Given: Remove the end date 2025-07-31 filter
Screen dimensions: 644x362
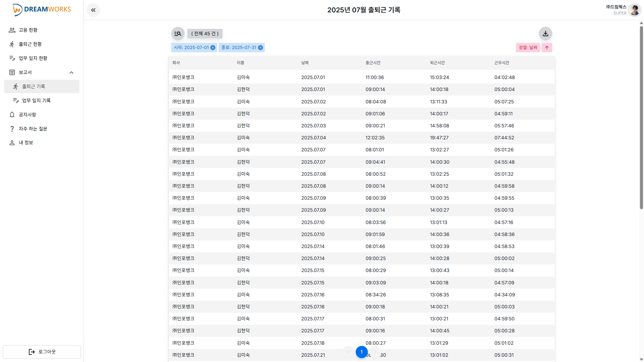Looking at the screenshot, I should tap(261, 48).
